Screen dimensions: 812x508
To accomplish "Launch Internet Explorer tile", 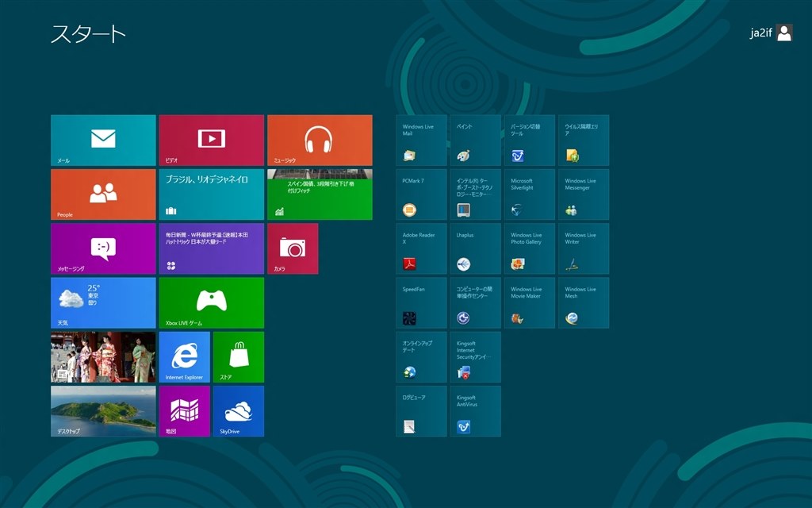I will (184, 357).
